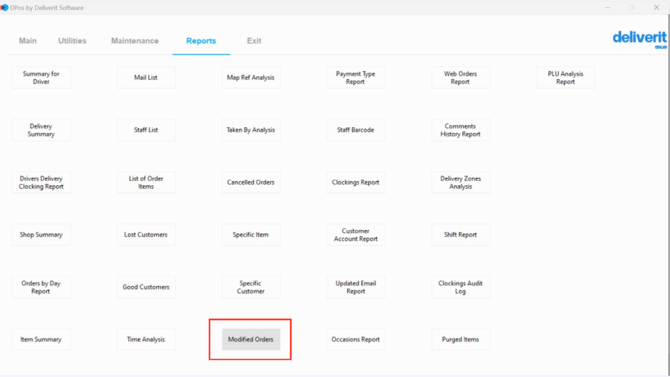This screenshot has height=377, width=670.
Task: Open the Specific Customer report
Action: (x=251, y=287)
